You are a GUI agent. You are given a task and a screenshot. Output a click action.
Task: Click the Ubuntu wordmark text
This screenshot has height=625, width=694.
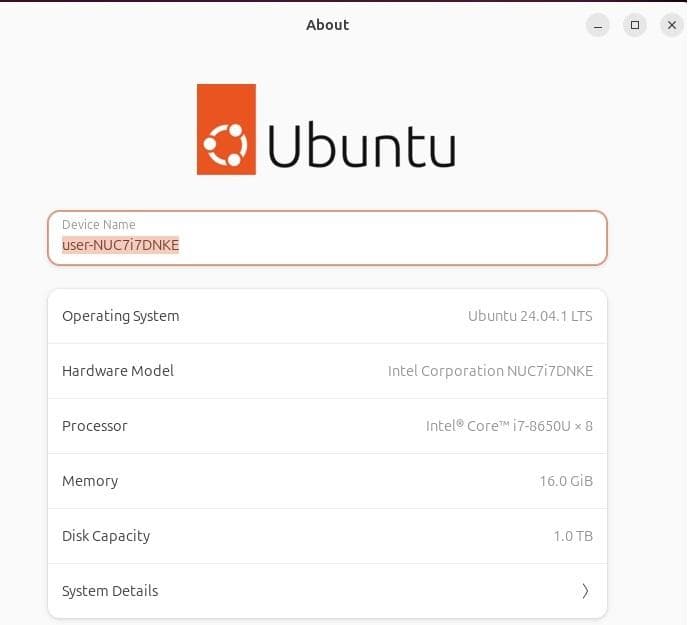click(361, 145)
